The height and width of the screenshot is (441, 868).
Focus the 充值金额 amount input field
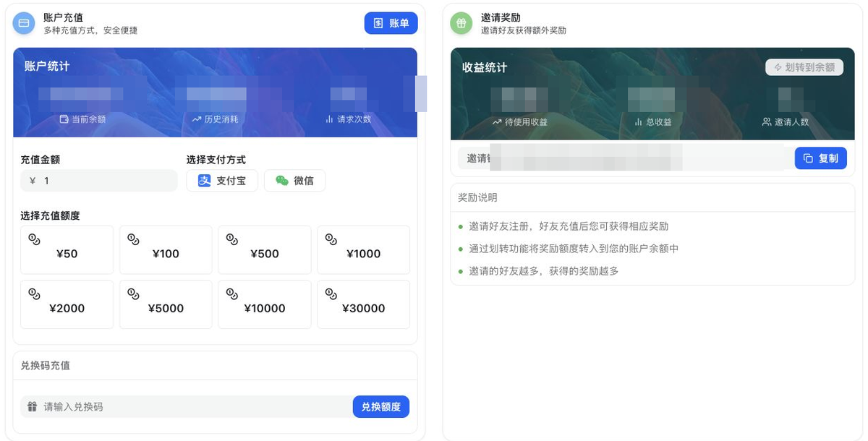tap(98, 181)
